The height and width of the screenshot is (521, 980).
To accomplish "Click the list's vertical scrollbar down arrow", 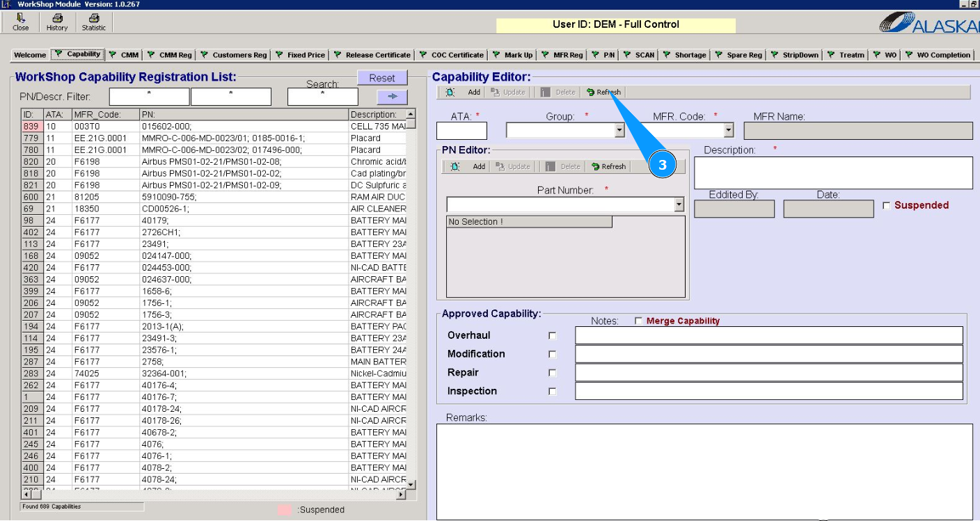I will pyautogui.click(x=411, y=485).
